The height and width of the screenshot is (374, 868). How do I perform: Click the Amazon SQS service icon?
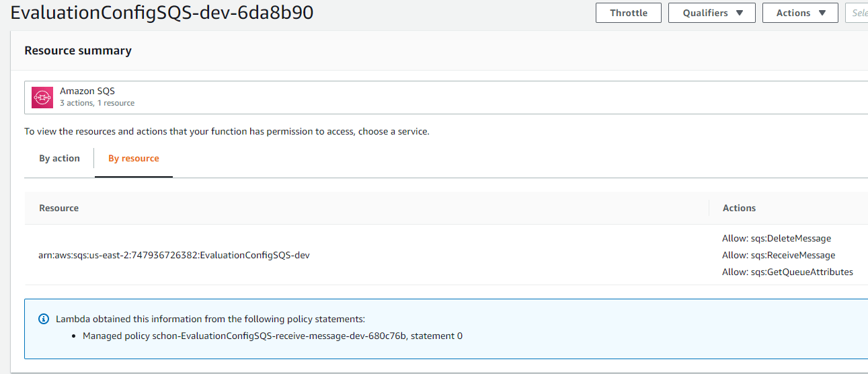tap(42, 98)
